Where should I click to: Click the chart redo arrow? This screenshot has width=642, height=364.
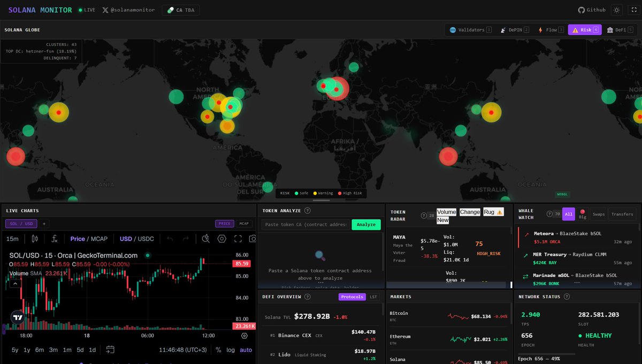pos(186,239)
